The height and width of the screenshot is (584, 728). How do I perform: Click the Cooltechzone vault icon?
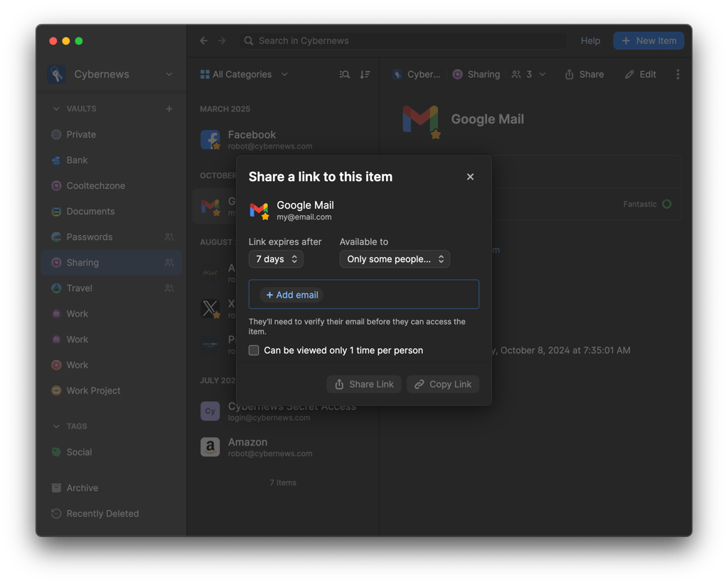56,185
